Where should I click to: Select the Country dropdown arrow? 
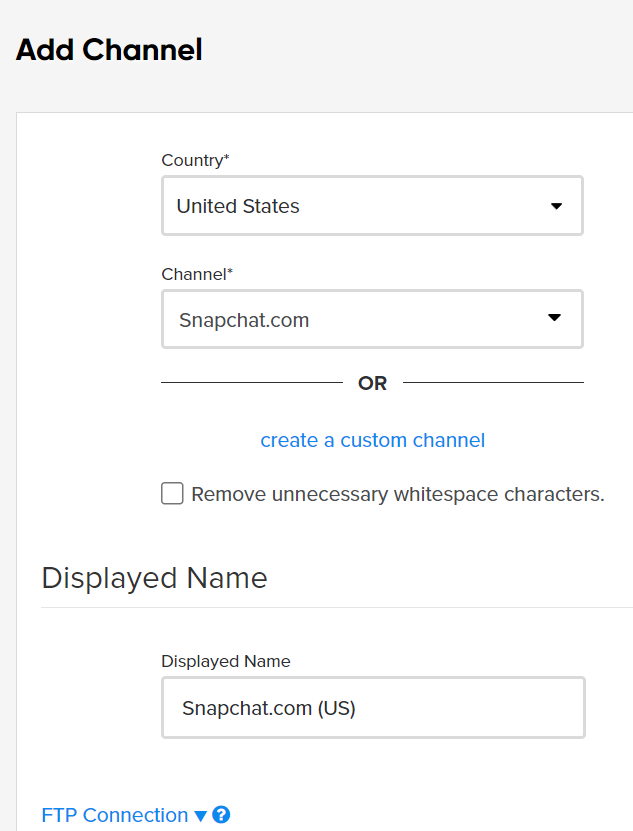coord(557,205)
